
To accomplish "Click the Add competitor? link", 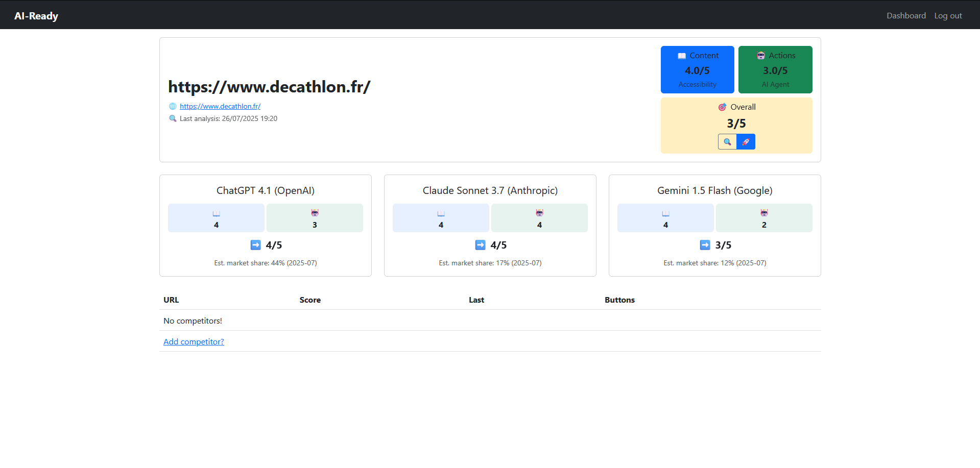I will click(194, 341).
